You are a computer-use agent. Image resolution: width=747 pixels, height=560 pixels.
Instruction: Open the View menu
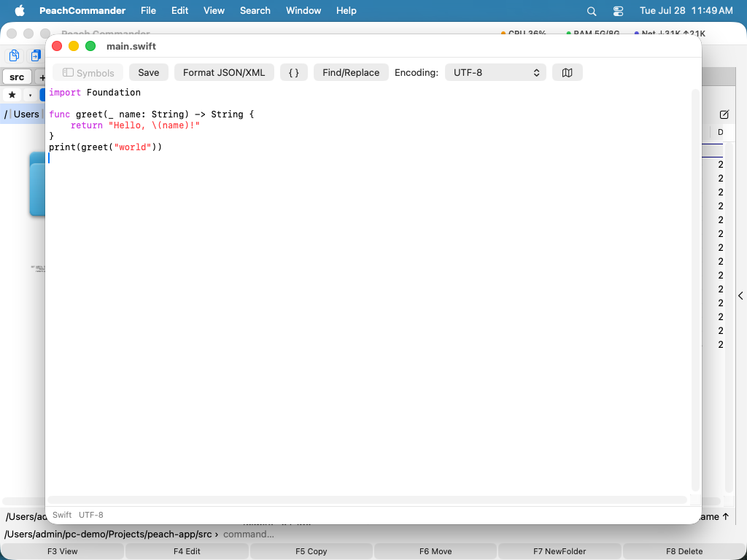(214, 10)
